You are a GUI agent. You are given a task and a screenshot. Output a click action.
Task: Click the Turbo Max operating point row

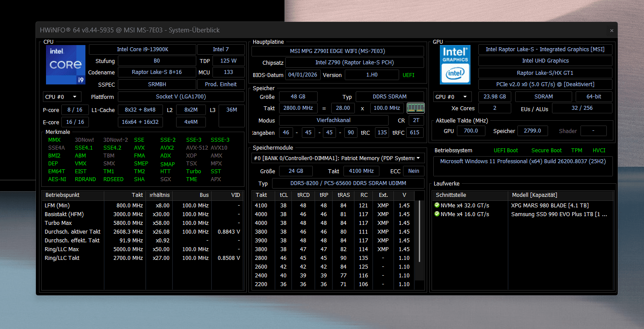click(x=142, y=223)
